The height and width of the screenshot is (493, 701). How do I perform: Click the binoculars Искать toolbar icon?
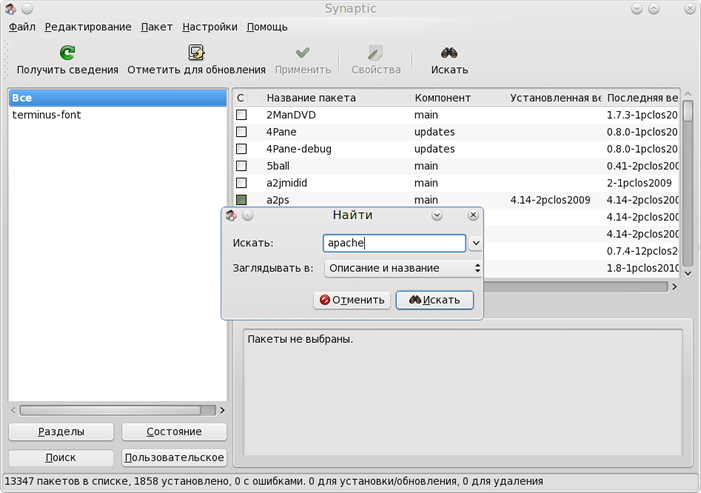[x=449, y=53]
